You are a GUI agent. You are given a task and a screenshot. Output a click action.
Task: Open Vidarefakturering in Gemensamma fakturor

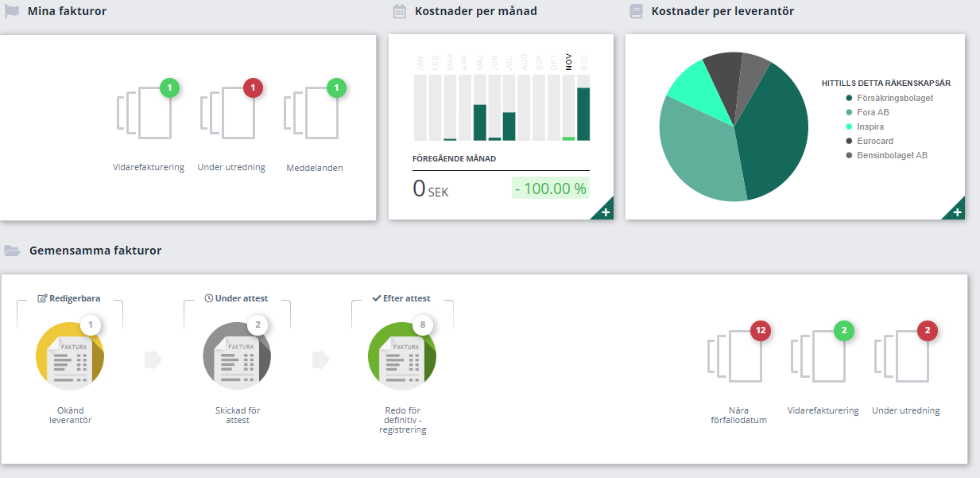822,354
